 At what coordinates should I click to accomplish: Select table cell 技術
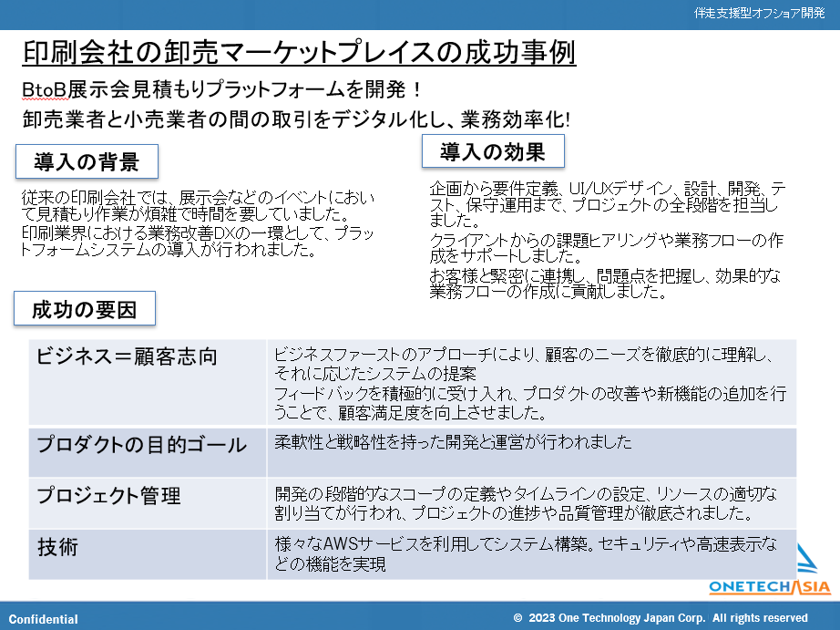148,554
